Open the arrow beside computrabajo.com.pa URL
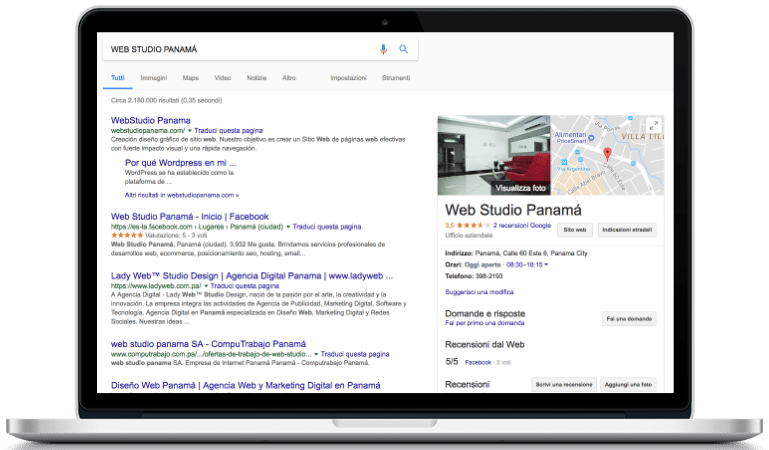Screen dimensions: 769x450 (316, 354)
